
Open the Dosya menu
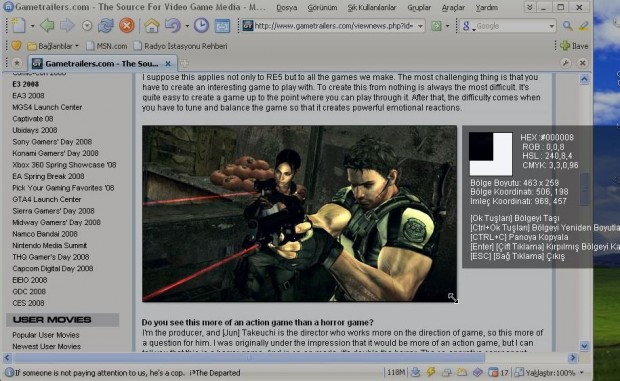[x=287, y=8]
